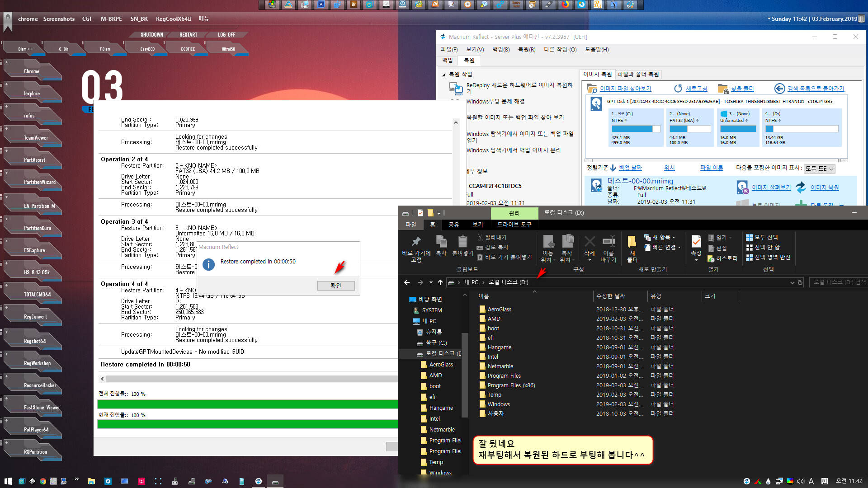Launch RegWorkshop from the sidebar
Screen dimensions: 868x488
(x=37, y=363)
